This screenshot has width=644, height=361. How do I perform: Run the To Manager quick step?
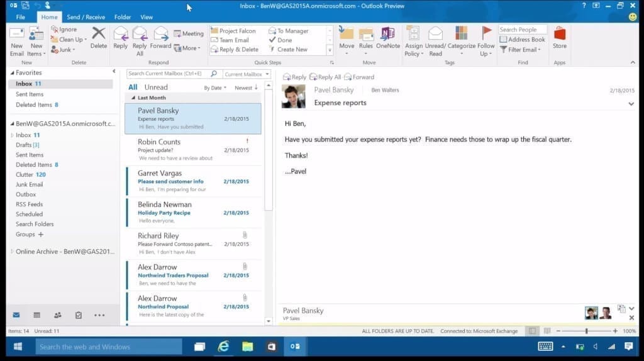pos(288,31)
